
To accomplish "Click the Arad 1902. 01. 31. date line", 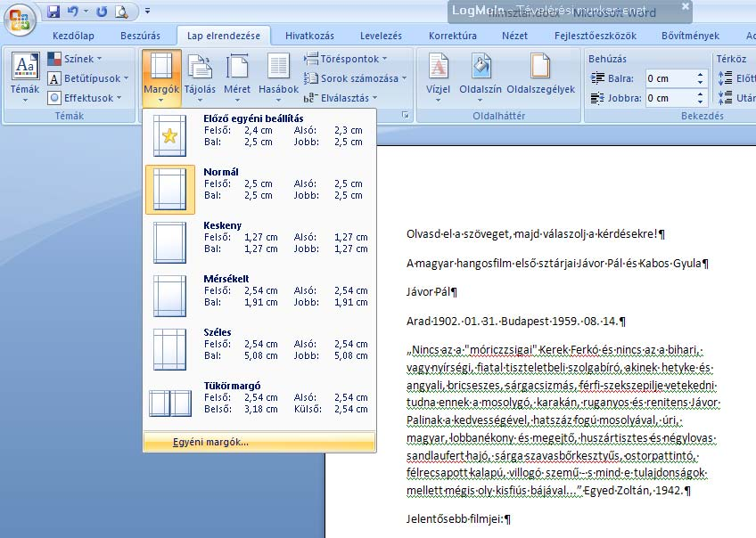I will [516, 322].
